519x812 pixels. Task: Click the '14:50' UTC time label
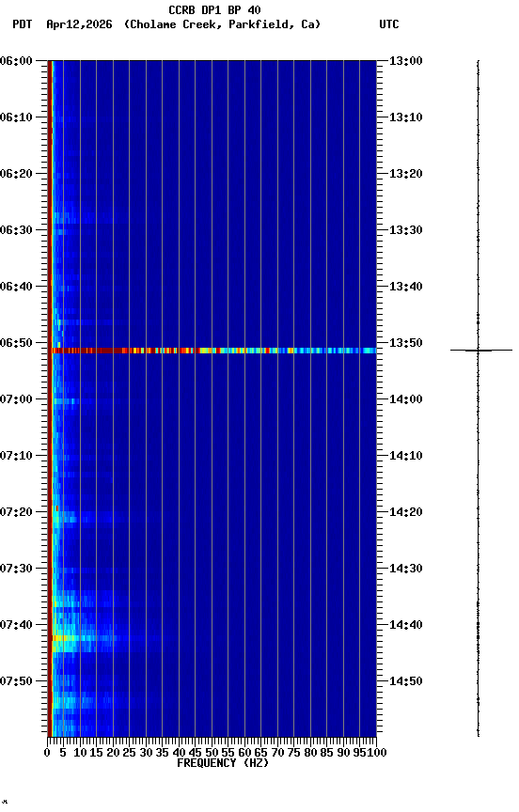(x=406, y=681)
